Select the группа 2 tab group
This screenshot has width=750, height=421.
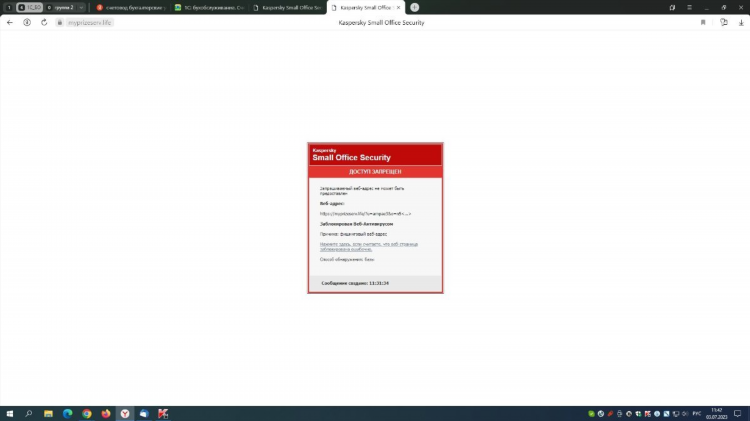(x=61, y=7)
